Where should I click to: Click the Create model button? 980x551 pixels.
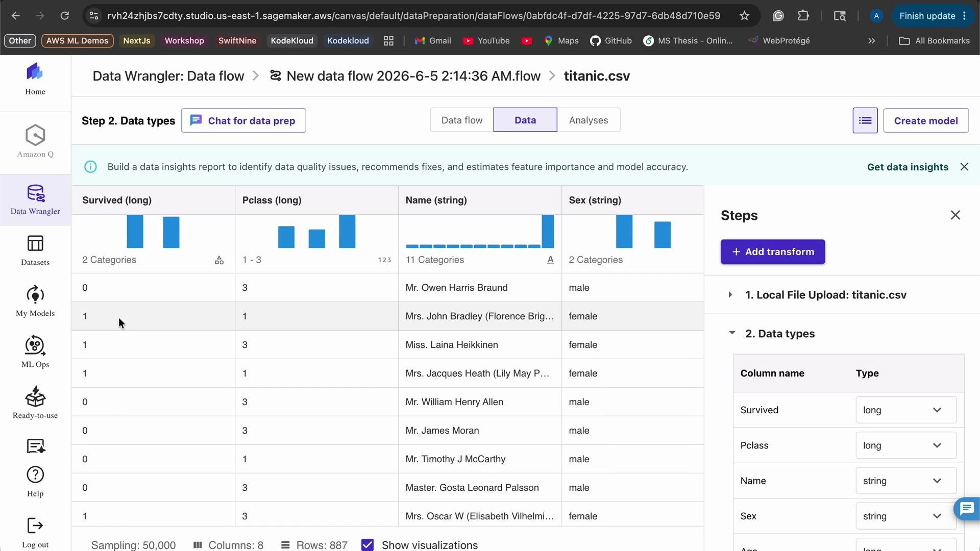(926, 120)
